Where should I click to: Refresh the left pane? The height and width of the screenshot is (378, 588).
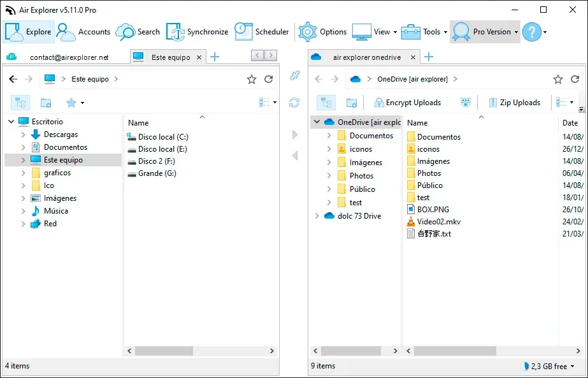point(268,79)
